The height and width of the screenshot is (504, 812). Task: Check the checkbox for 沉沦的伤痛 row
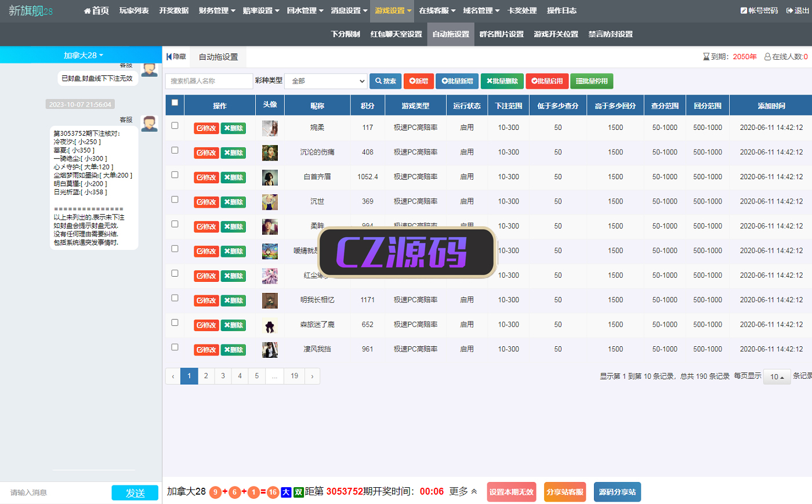coord(175,150)
